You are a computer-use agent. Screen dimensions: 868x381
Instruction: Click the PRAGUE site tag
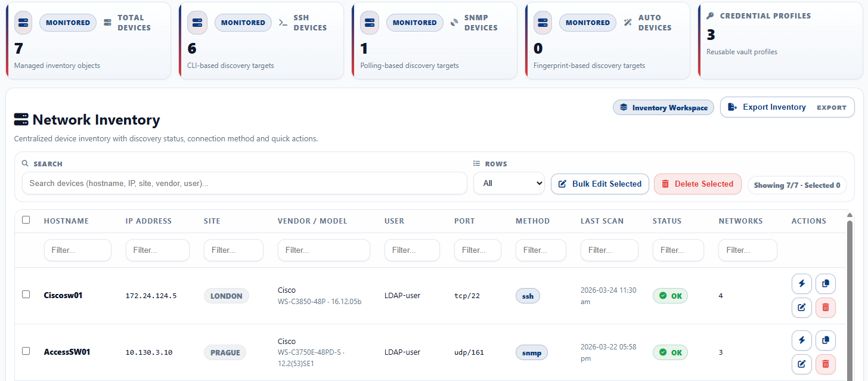225,352
